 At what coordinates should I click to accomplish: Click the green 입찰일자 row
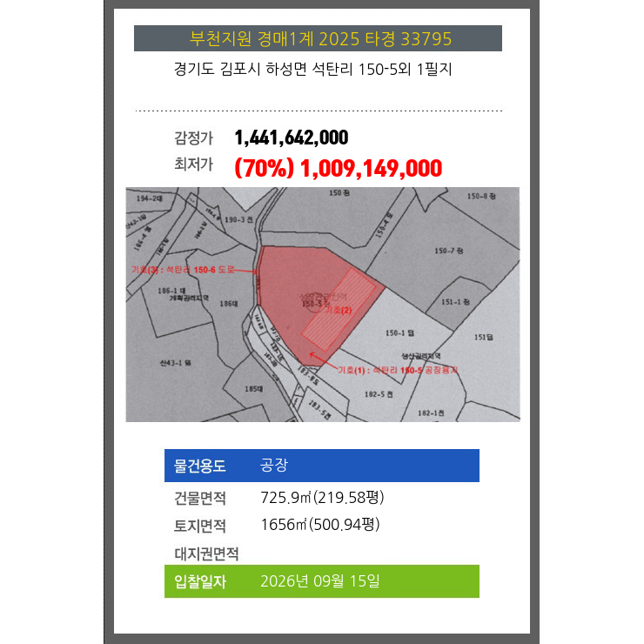(x=322, y=581)
